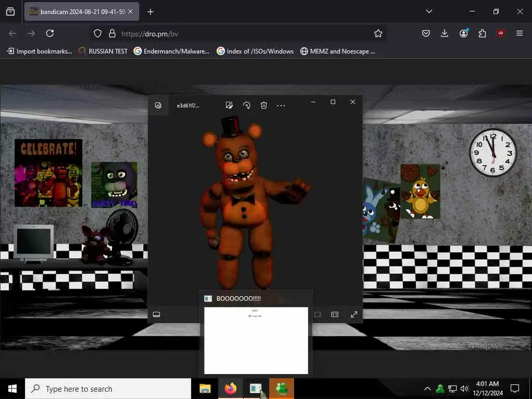Open RUSSIAN TEST bookmark
532x399 pixels.
coord(103,51)
